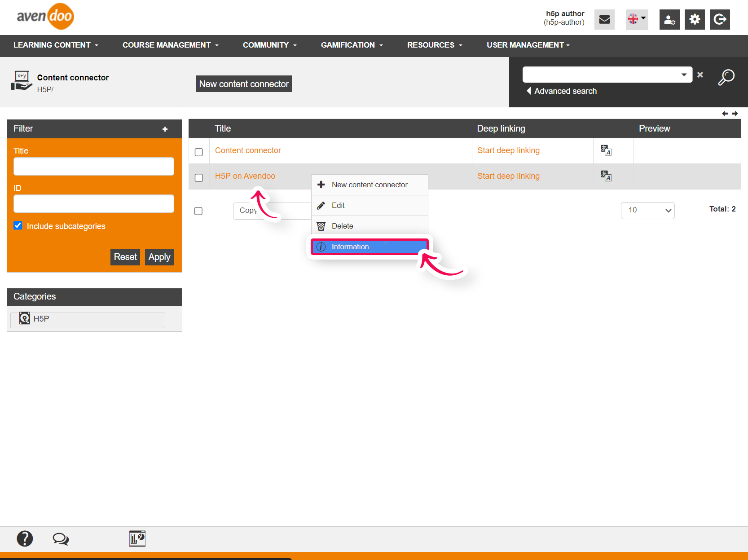The image size is (748, 560).
Task: Start deep linking for H5P on Avendoo
Action: pos(508,176)
